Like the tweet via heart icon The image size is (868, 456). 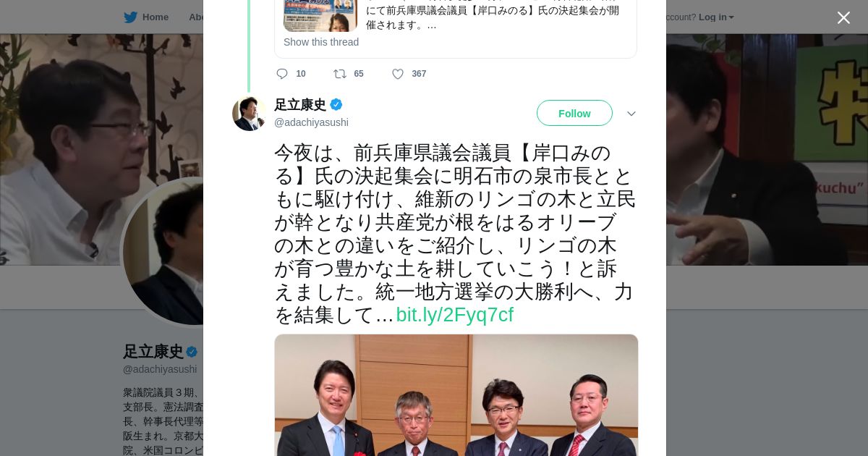click(x=398, y=74)
